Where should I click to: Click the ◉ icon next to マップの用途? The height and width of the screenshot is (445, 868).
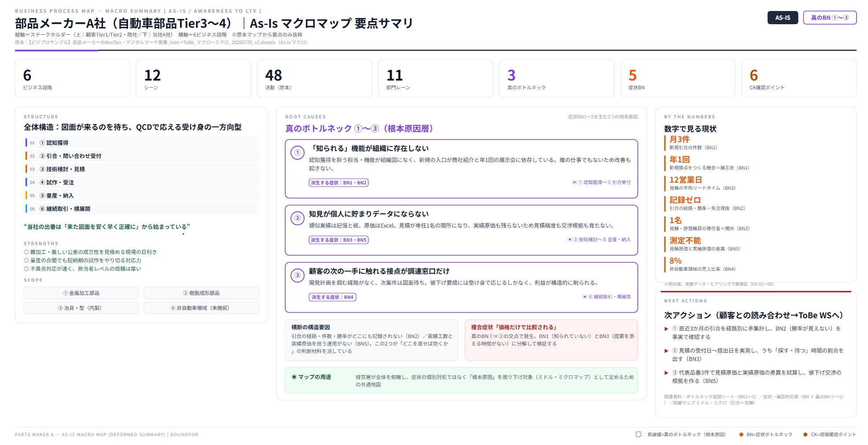click(x=294, y=377)
